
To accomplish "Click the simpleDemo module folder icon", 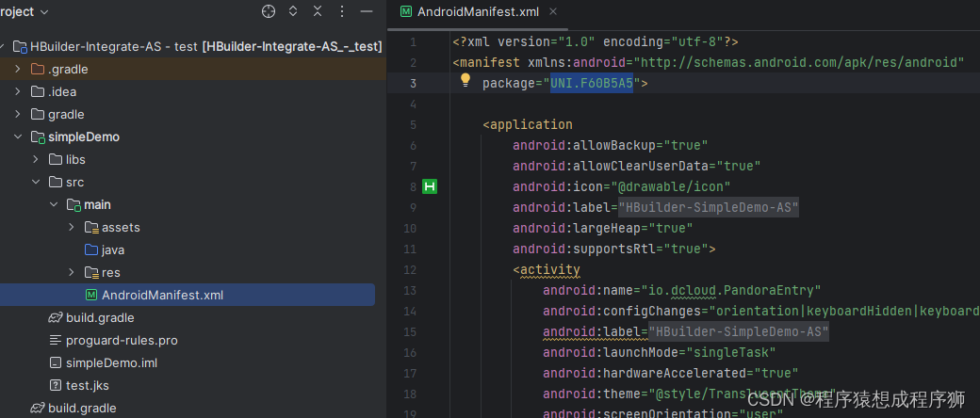I will click(x=38, y=137).
